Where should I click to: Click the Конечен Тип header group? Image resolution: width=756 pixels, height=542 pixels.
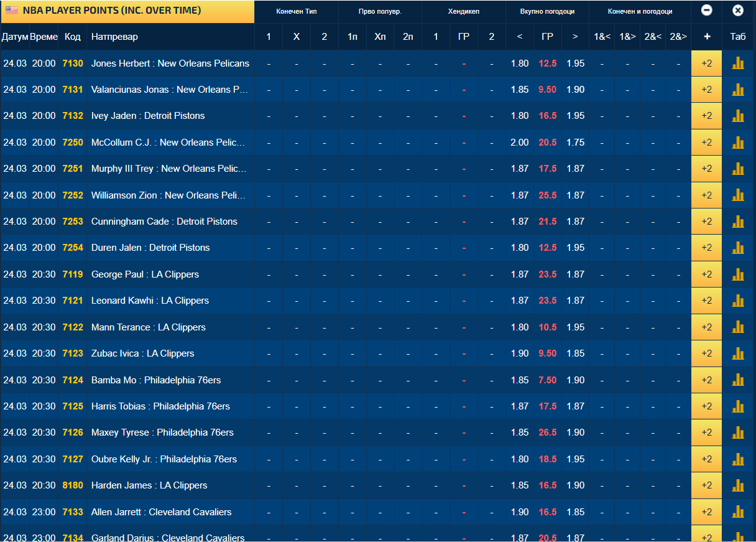click(297, 12)
